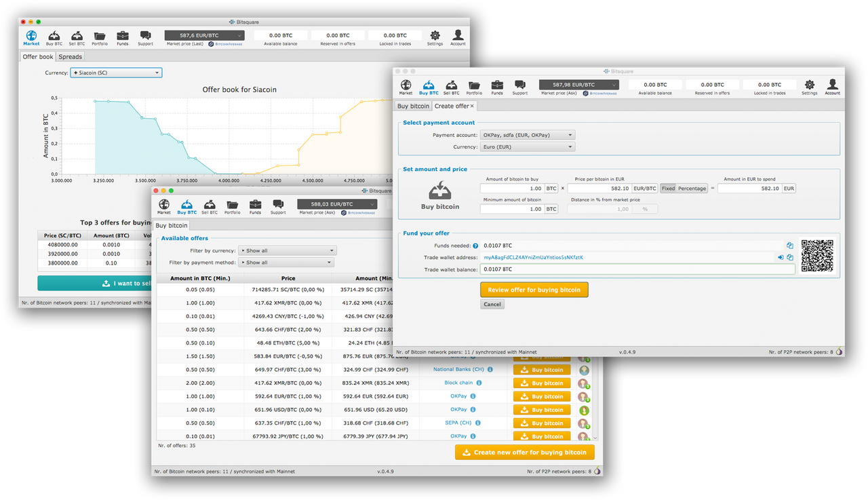
Task: Copy the Funds needed amount
Action: pos(790,246)
